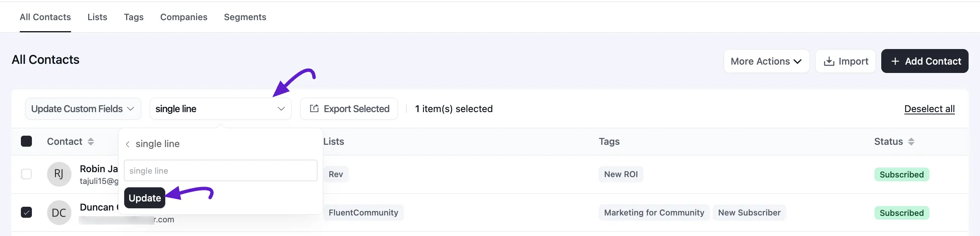The height and width of the screenshot is (236, 980).
Task: Switch to the Segments tab
Action: click(x=245, y=17)
